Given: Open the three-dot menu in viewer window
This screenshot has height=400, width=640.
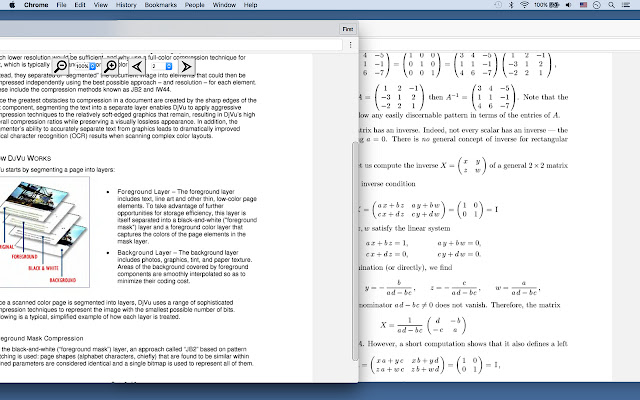Looking at the screenshot, I should (x=350, y=45).
